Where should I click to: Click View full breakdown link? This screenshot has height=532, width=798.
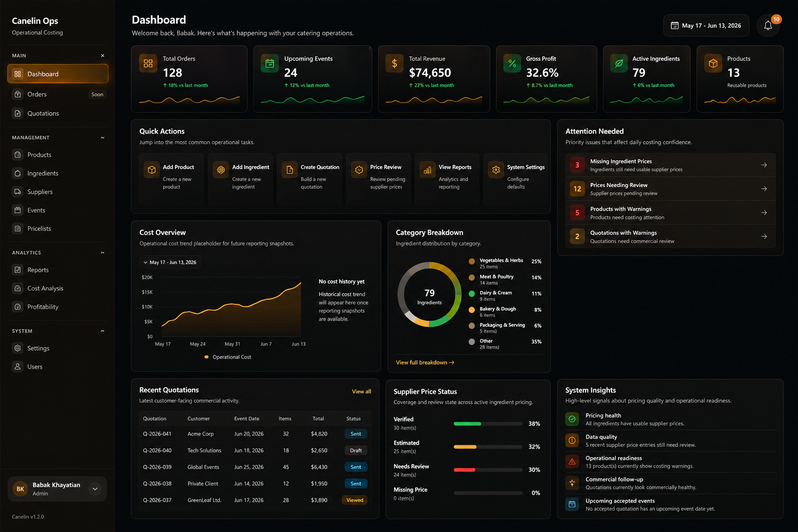click(425, 363)
